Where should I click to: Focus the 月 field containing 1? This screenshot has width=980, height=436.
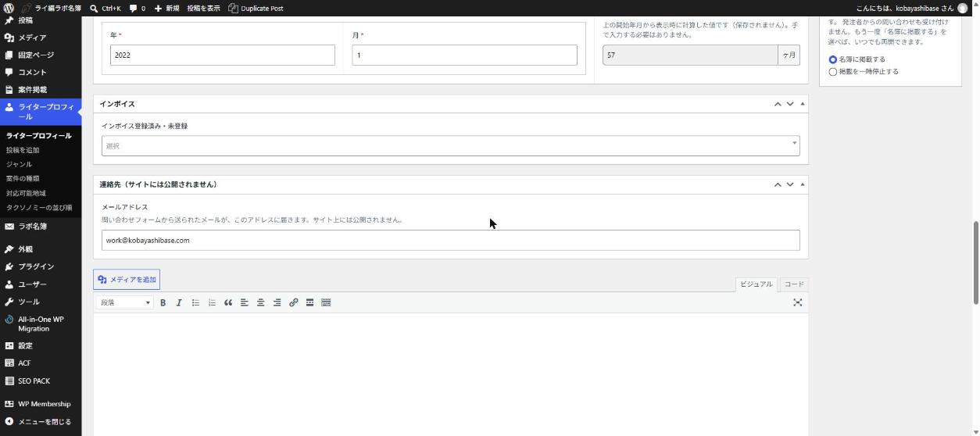464,55
